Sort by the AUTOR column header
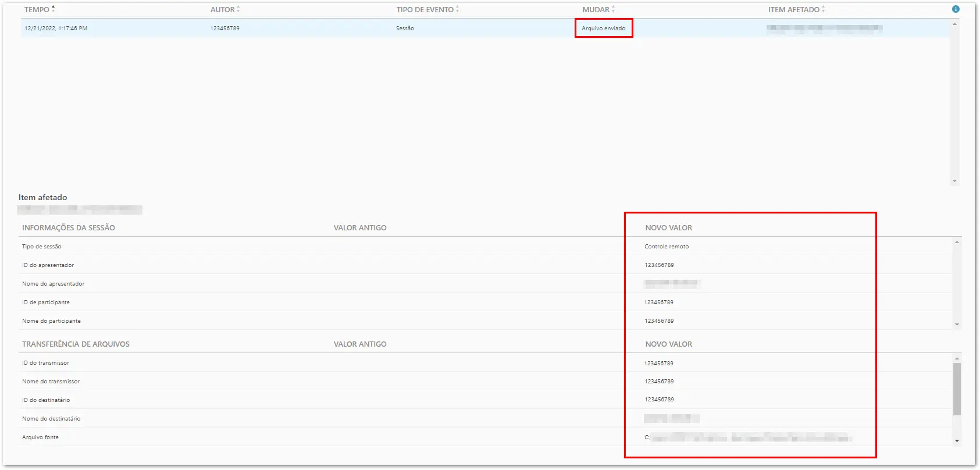Viewport: 980px width, 470px height. click(225, 9)
